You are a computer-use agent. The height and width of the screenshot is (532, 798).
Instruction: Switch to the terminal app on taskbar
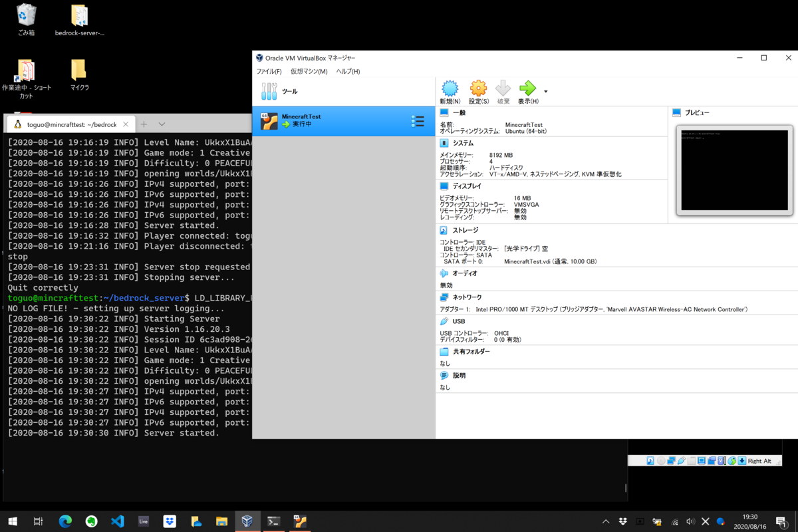tap(273, 522)
